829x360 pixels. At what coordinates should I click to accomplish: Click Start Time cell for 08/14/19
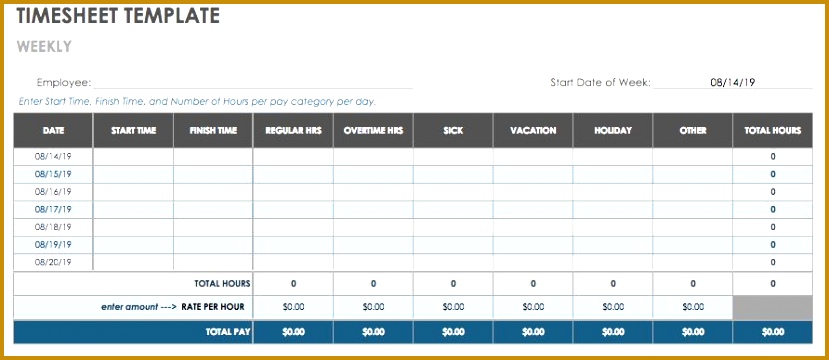pyautogui.click(x=133, y=156)
